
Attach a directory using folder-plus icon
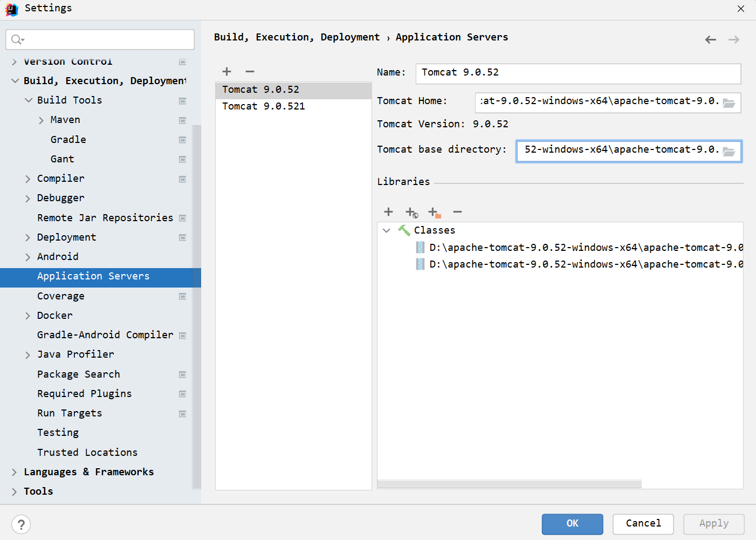click(x=434, y=212)
